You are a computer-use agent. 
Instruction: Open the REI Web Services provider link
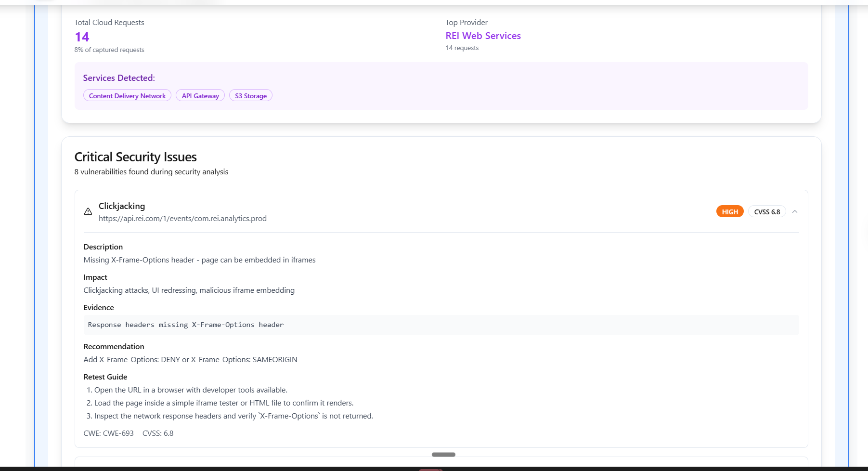coord(483,36)
